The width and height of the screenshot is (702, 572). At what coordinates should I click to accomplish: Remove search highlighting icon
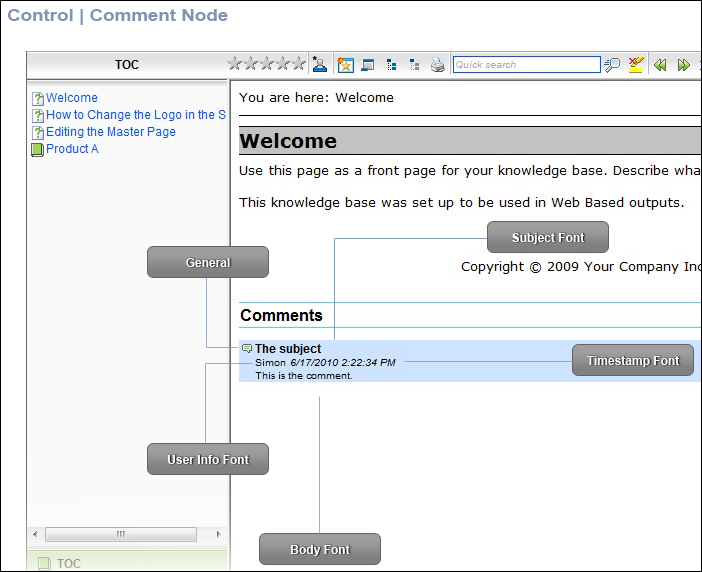click(636, 64)
